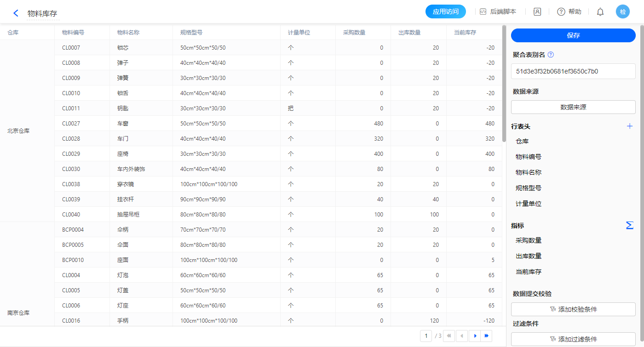The height and width of the screenshot is (347, 644).
Task: Click the user avatar in top right
Action: [622, 12]
